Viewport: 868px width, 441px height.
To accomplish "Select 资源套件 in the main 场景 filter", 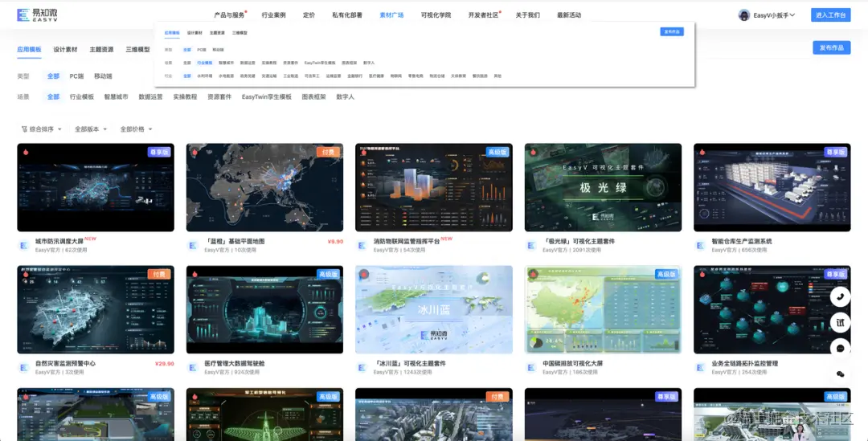I will [219, 96].
